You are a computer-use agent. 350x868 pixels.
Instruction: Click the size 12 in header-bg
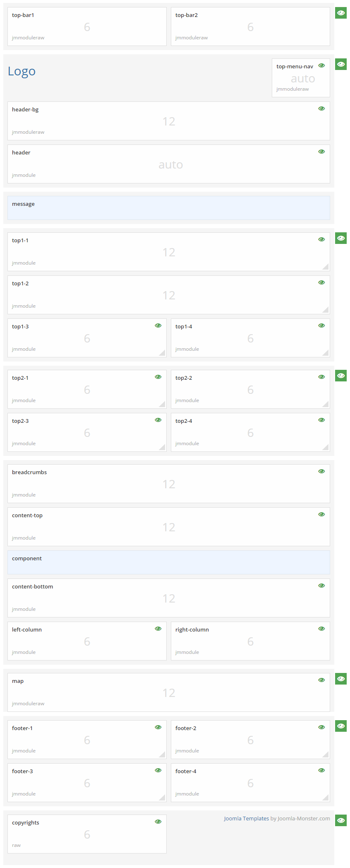169,122
